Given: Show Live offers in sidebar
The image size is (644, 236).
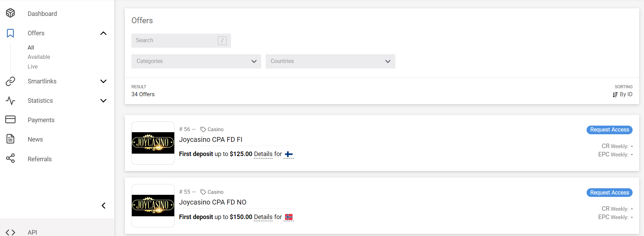Looking at the screenshot, I should (33, 66).
